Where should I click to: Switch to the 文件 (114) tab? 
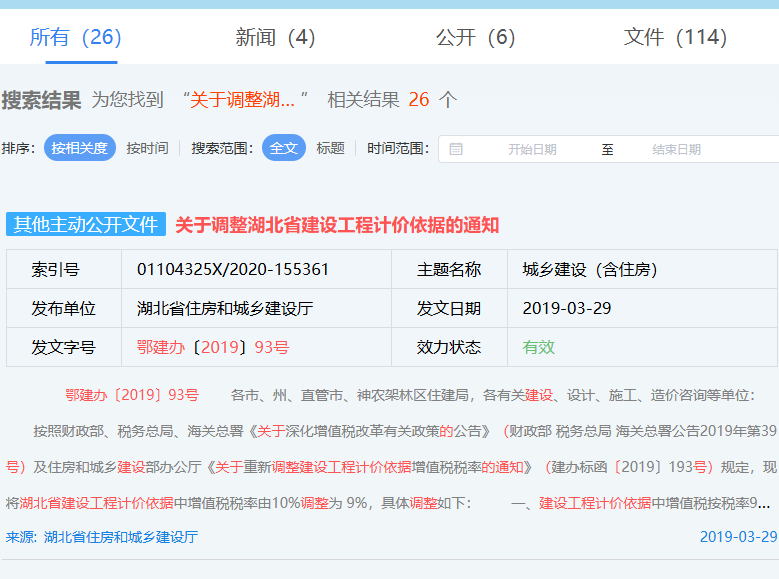(x=675, y=38)
